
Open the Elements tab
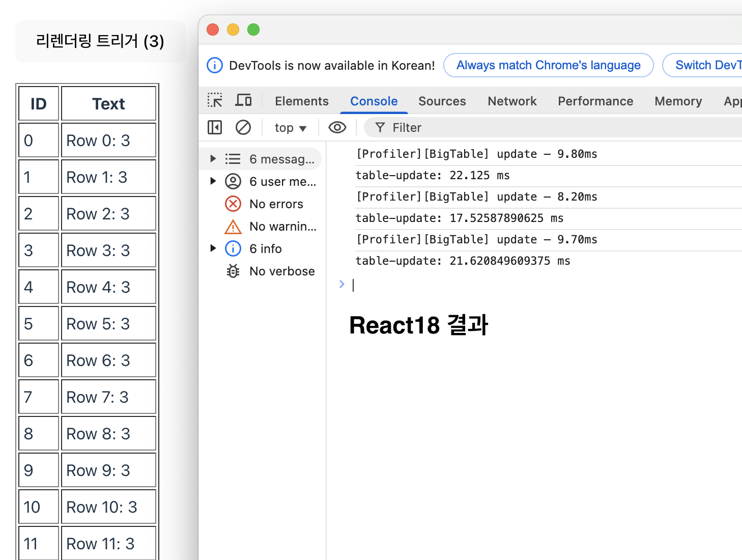302,101
